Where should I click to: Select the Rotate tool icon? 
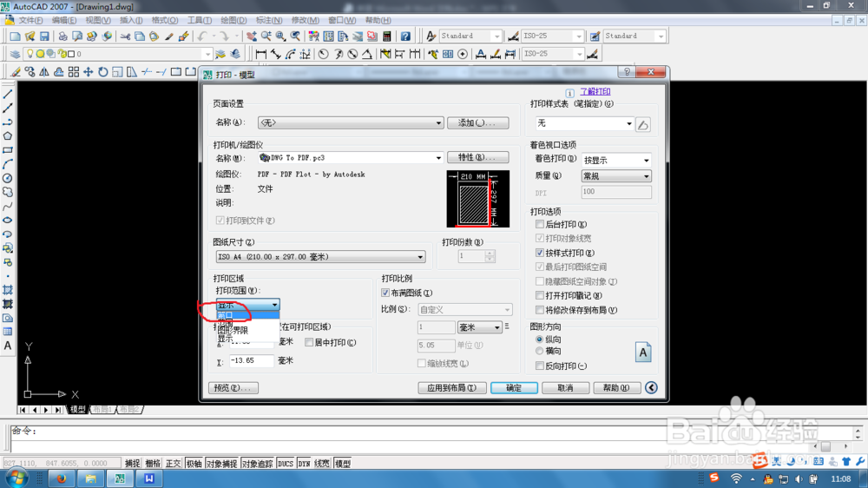[x=102, y=72]
